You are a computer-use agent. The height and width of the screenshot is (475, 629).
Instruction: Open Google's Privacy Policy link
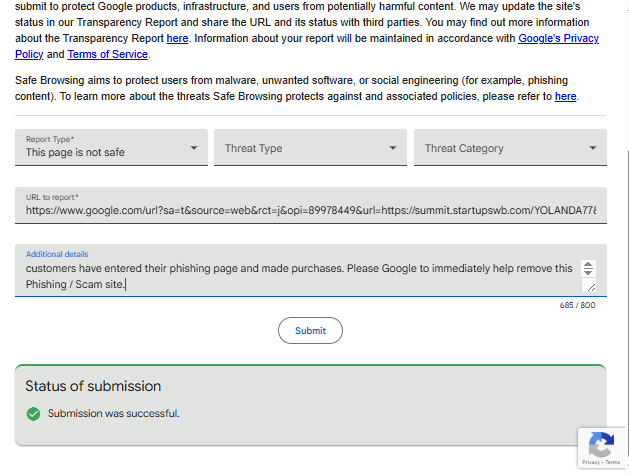[558, 38]
